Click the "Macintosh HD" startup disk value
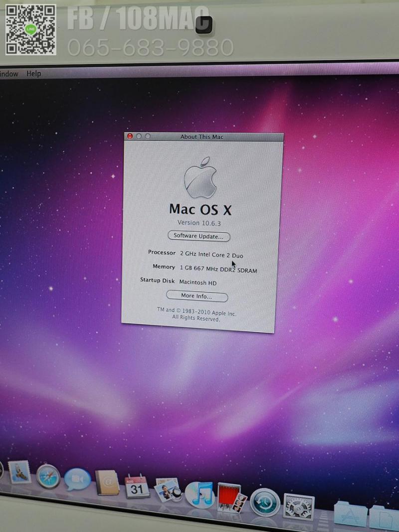399x532 pixels. 198,283
